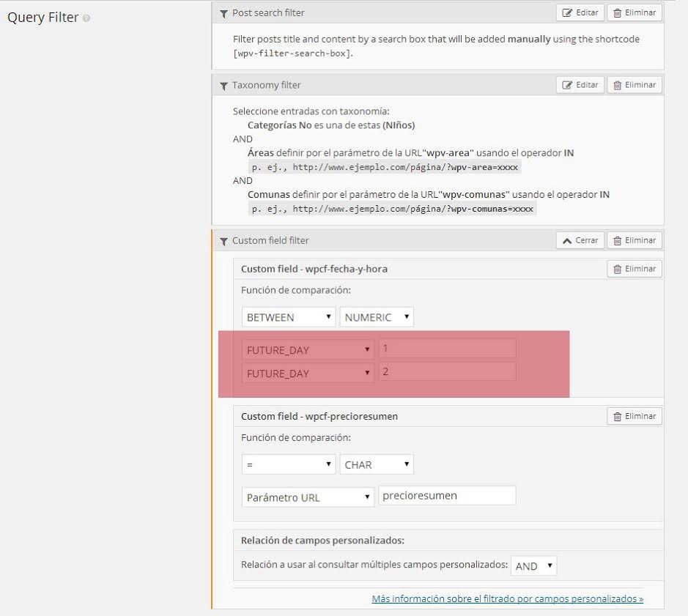Delete the entire Custom field filter
688x616 pixels.
pos(635,240)
